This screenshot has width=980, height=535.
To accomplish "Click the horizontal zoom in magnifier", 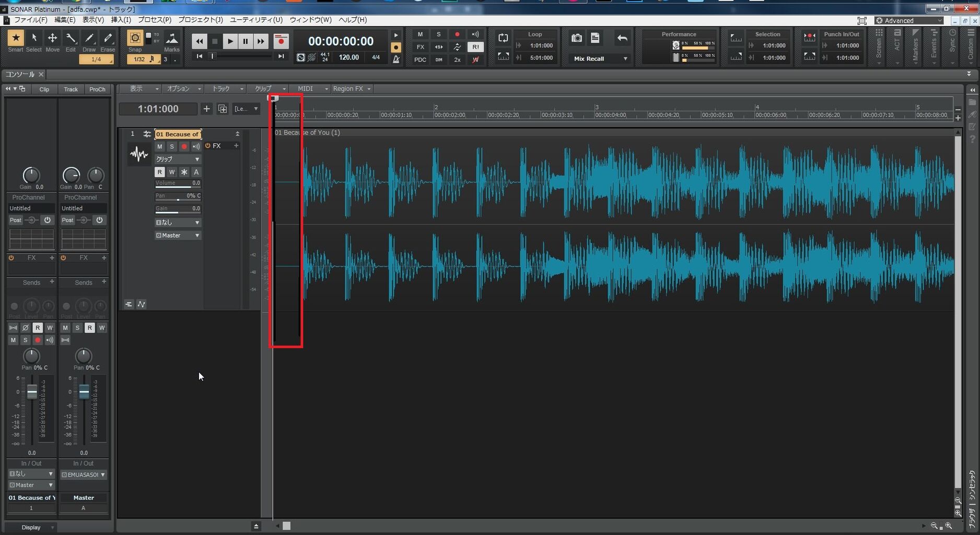I will (x=949, y=526).
